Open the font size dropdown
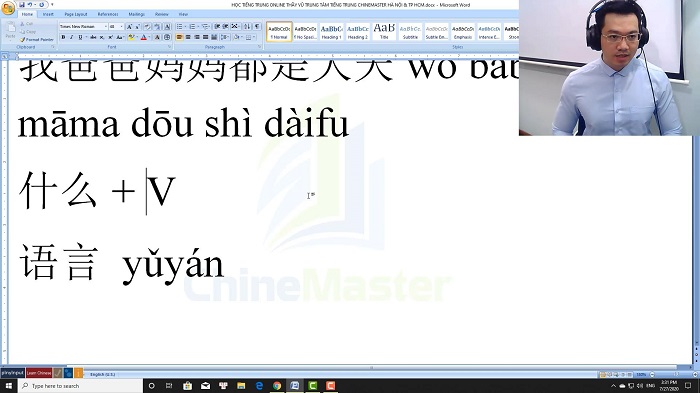Screen dimensions: 700x393 coord(121,27)
